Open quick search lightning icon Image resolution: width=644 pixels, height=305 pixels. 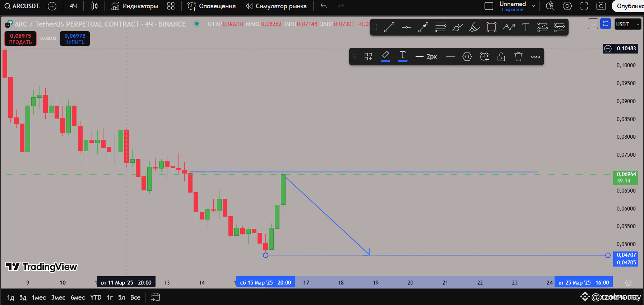click(x=550, y=6)
